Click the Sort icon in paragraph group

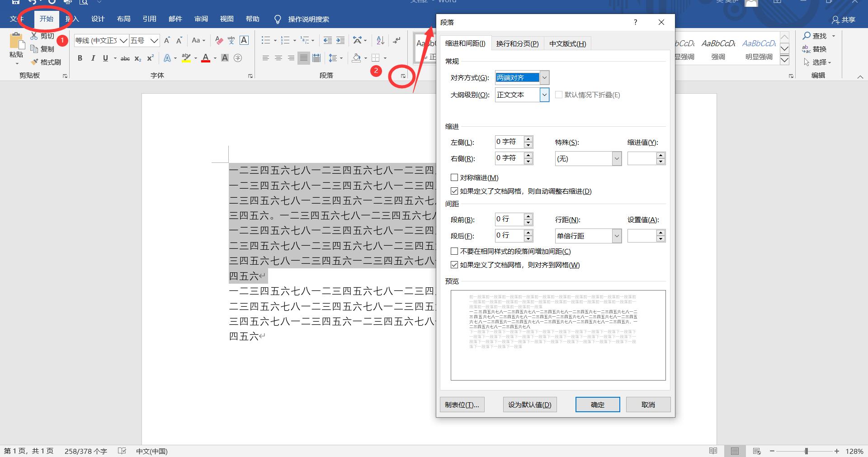click(x=380, y=41)
